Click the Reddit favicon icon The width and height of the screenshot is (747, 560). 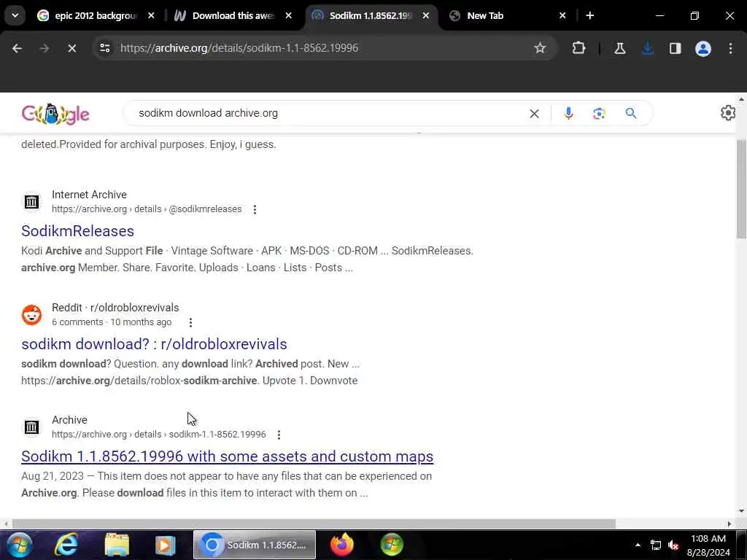click(31, 315)
